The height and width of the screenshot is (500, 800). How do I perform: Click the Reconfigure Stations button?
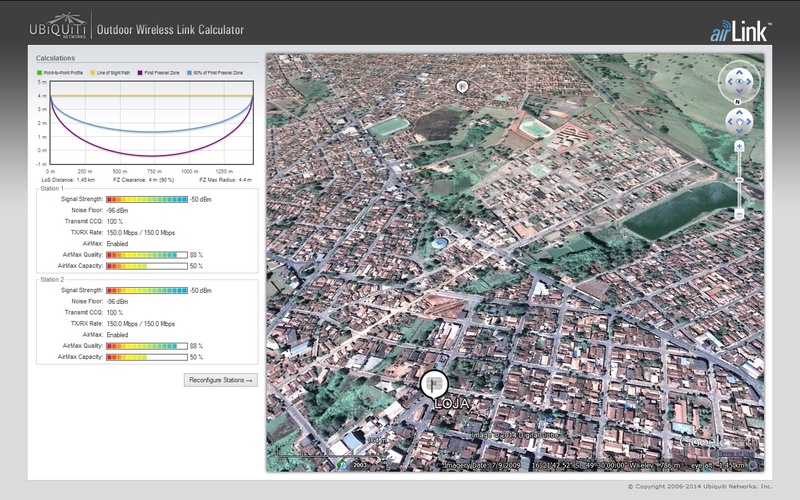[222, 380]
